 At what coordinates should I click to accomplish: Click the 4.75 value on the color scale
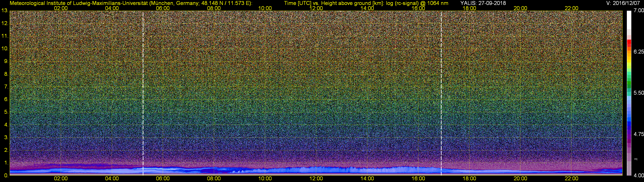pos(639,134)
